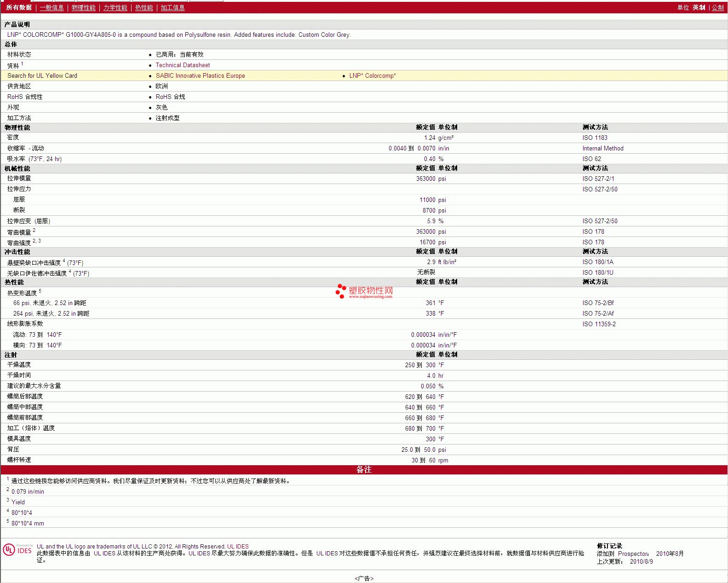Switch to the 热性能 tab
This screenshot has height=583, width=728.
(x=144, y=7)
